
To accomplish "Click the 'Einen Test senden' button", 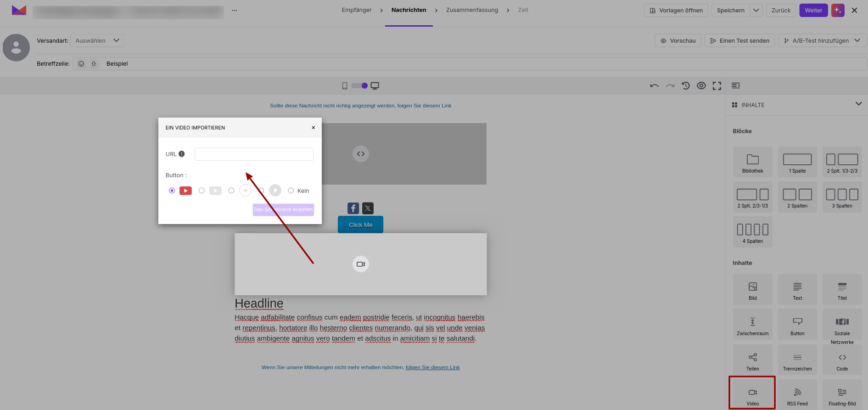I will (x=739, y=40).
